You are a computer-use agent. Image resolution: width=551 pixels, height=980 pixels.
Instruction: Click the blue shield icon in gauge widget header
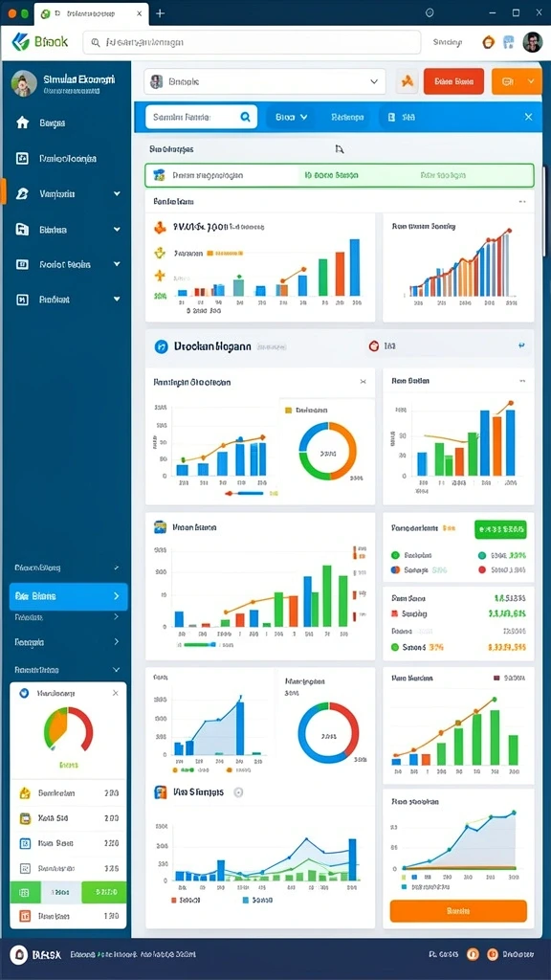24,693
